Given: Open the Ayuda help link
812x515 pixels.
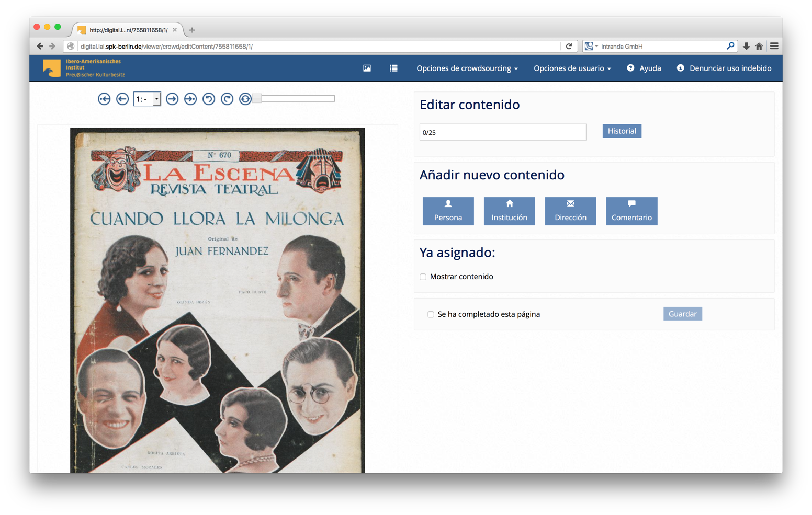Looking at the screenshot, I should tap(644, 68).
